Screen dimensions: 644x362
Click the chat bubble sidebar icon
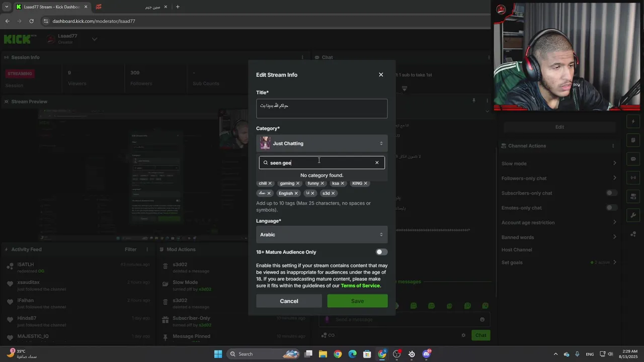tap(633, 159)
